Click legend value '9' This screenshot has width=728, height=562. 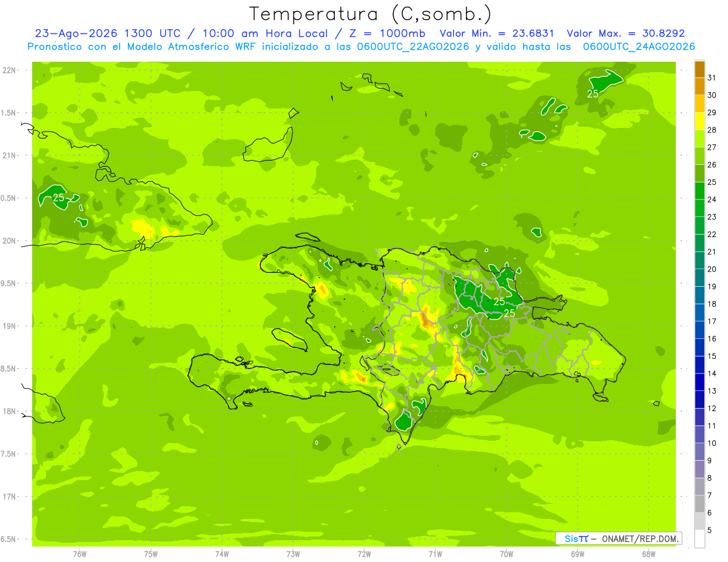point(710,461)
